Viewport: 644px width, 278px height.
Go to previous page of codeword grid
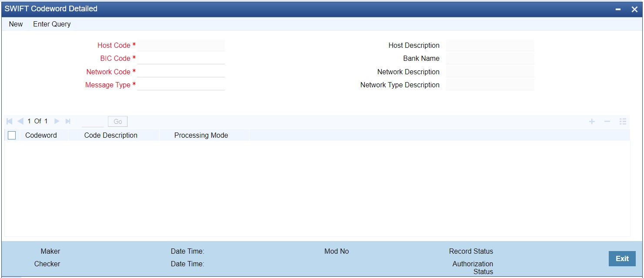pos(20,121)
